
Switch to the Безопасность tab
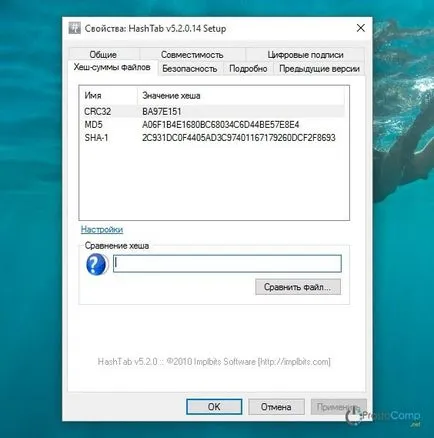click(x=190, y=69)
